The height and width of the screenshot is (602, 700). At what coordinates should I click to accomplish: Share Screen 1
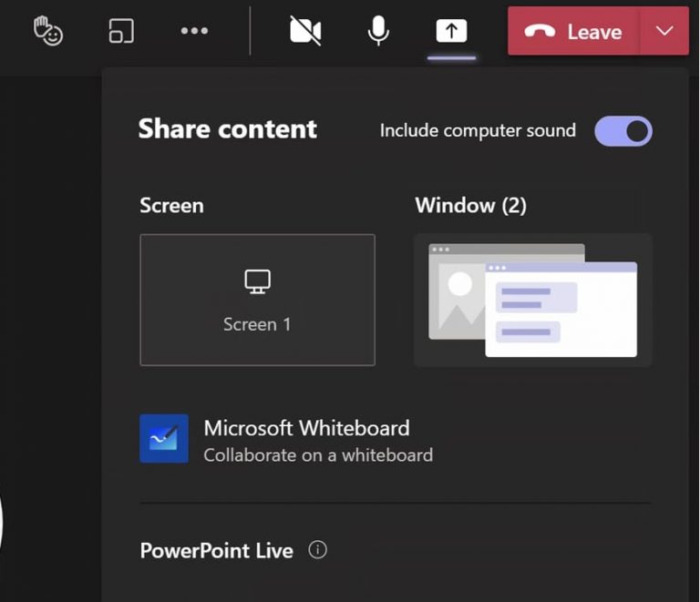coord(258,300)
